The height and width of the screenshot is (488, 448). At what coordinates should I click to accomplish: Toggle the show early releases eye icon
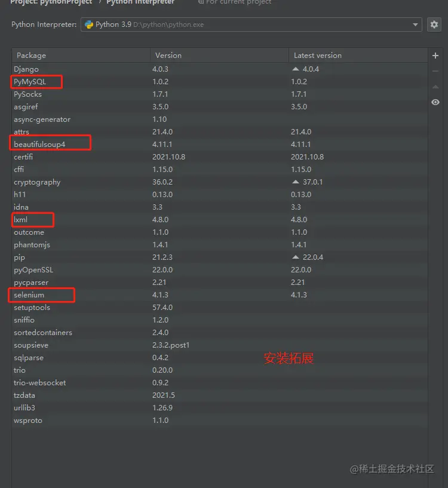pyautogui.click(x=435, y=102)
